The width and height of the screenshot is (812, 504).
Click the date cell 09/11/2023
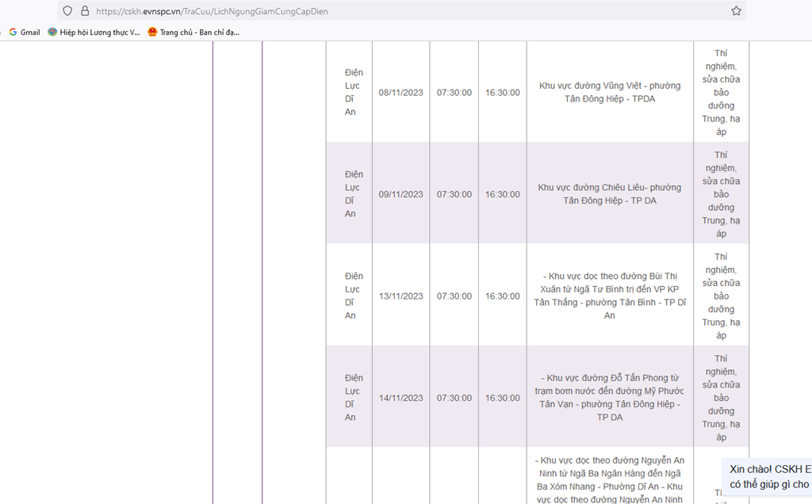pyautogui.click(x=400, y=194)
